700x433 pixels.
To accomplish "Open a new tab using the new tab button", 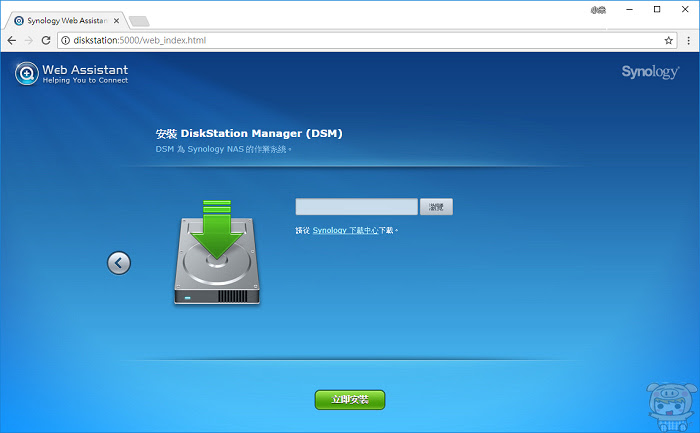I will 139,21.
